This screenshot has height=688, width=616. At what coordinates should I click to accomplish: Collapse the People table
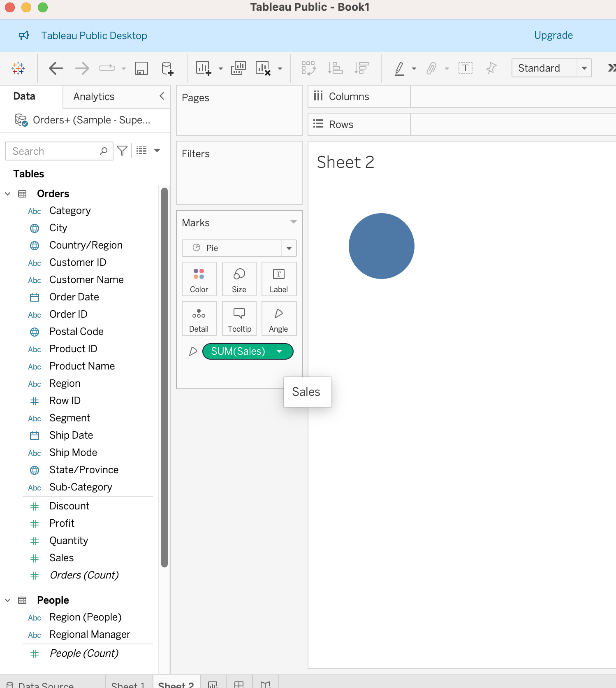click(8, 600)
